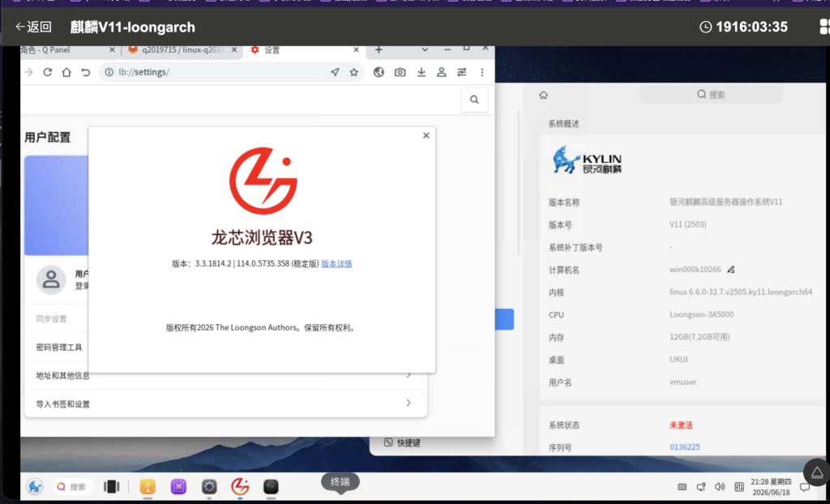Open the network tray icon
The image size is (830, 504).
[x=701, y=486]
